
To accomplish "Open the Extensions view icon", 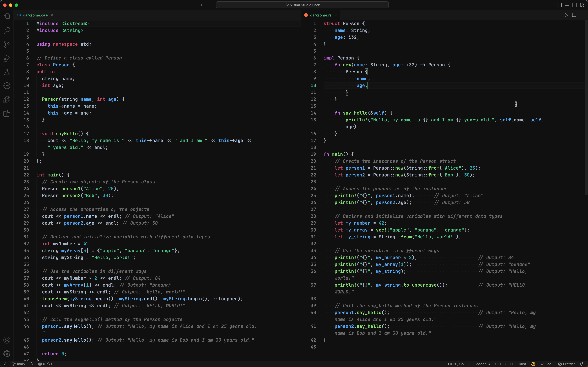I will tap(7, 113).
